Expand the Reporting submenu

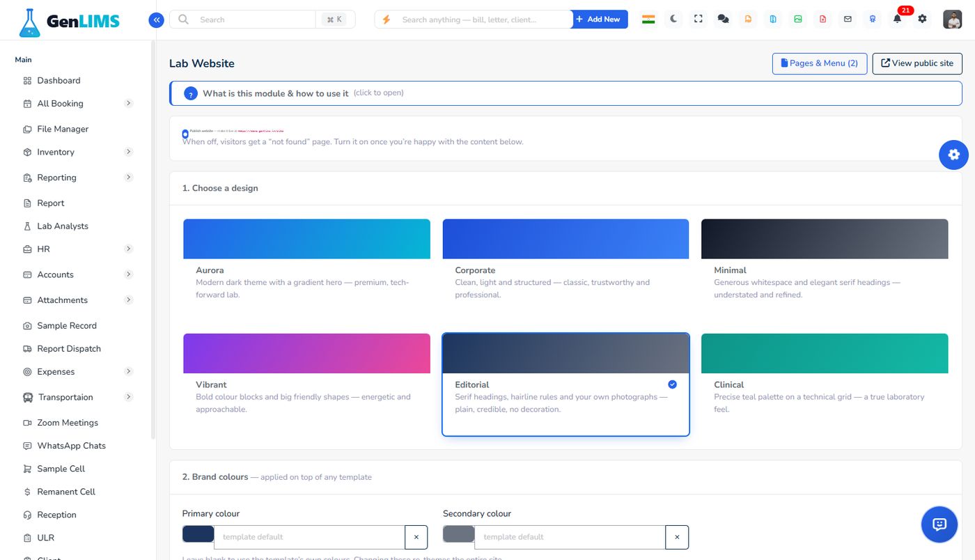click(x=128, y=177)
